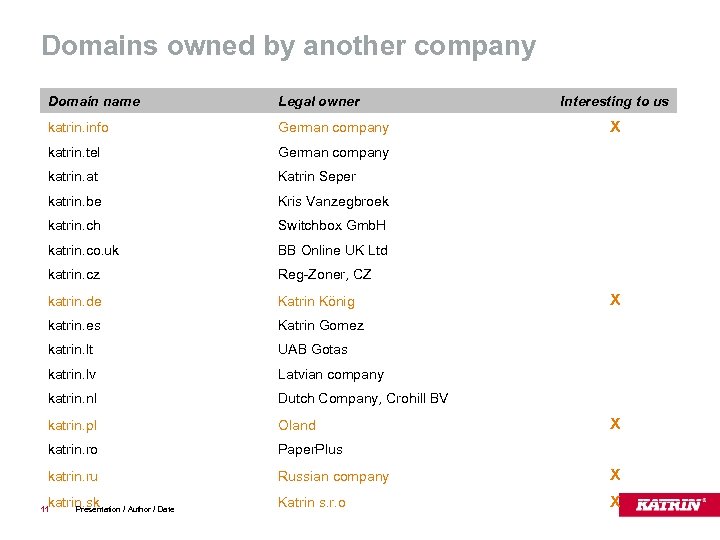Screen dimensions: 720x540
Task: Select the slide title "Domains owned by another company"
Action: pyautogui.click(x=288, y=46)
